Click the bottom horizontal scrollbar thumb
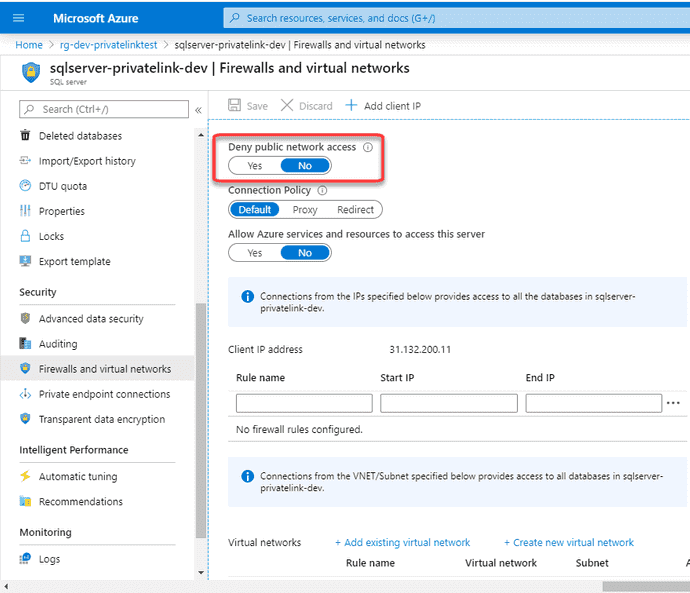Viewport: 690px width, 593px height. tap(646, 586)
